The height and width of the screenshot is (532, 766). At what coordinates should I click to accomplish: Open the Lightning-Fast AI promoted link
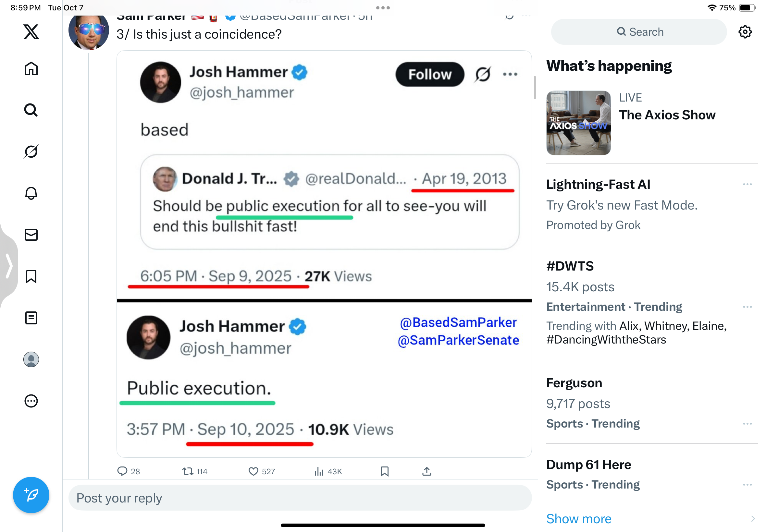coord(598,184)
